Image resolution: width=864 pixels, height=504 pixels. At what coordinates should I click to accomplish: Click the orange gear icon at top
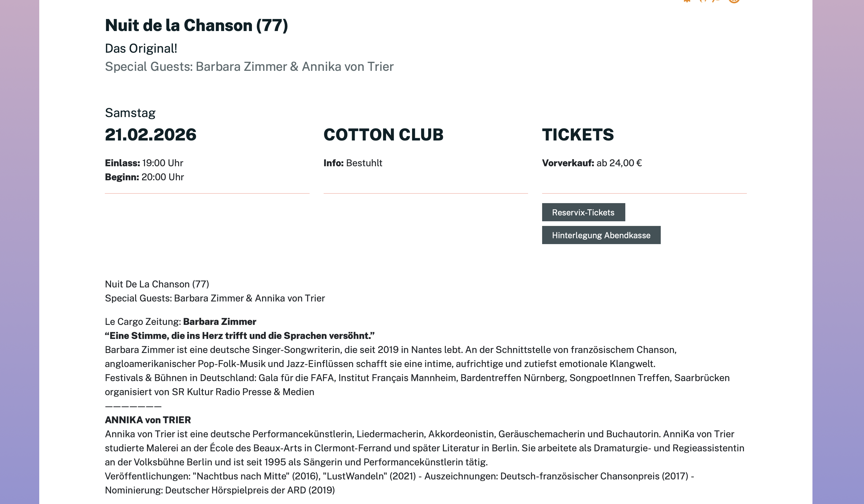687,1
